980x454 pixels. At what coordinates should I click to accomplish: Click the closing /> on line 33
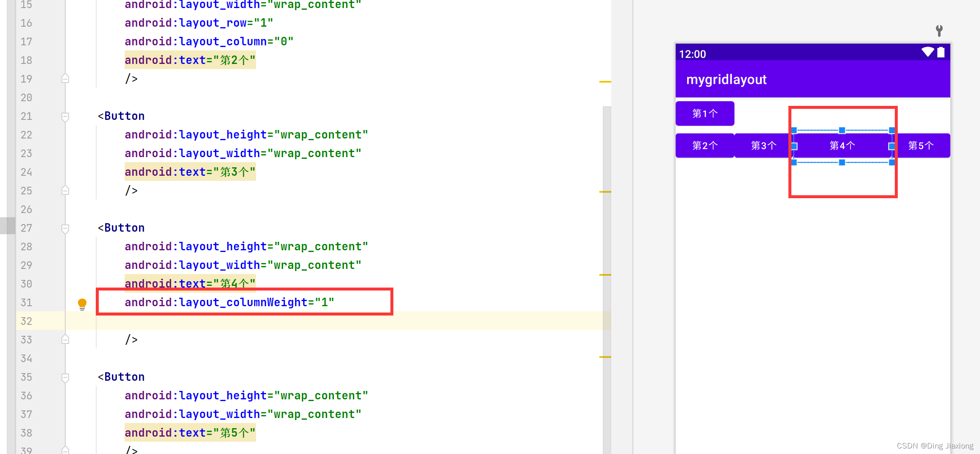tap(131, 340)
